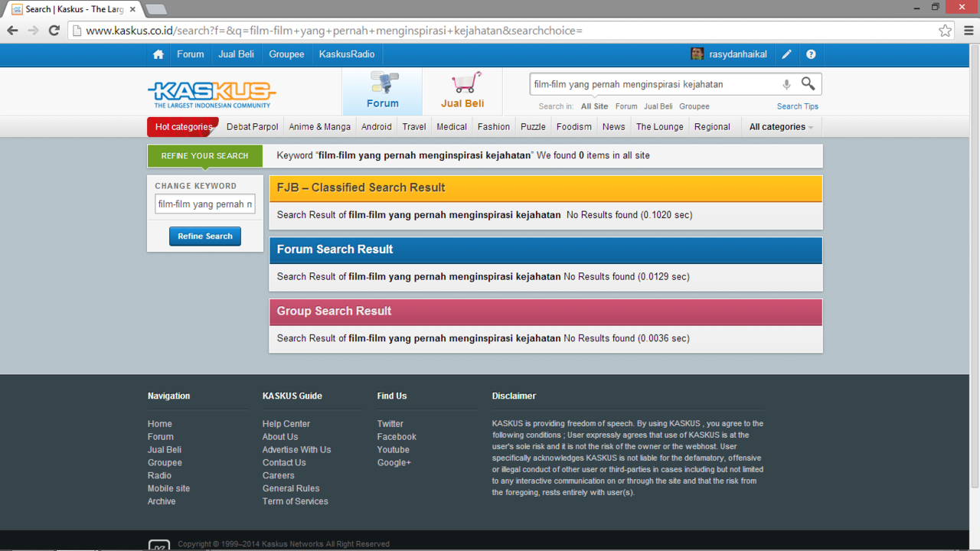The height and width of the screenshot is (551, 980).
Task: Open rasydanhaikal username menu
Action: (738, 54)
